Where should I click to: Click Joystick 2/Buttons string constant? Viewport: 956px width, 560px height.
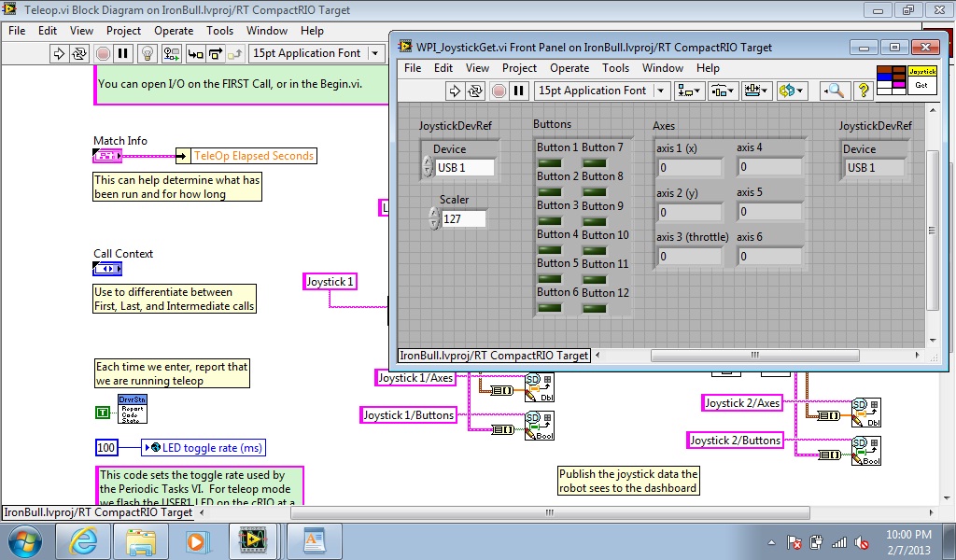[x=736, y=441]
